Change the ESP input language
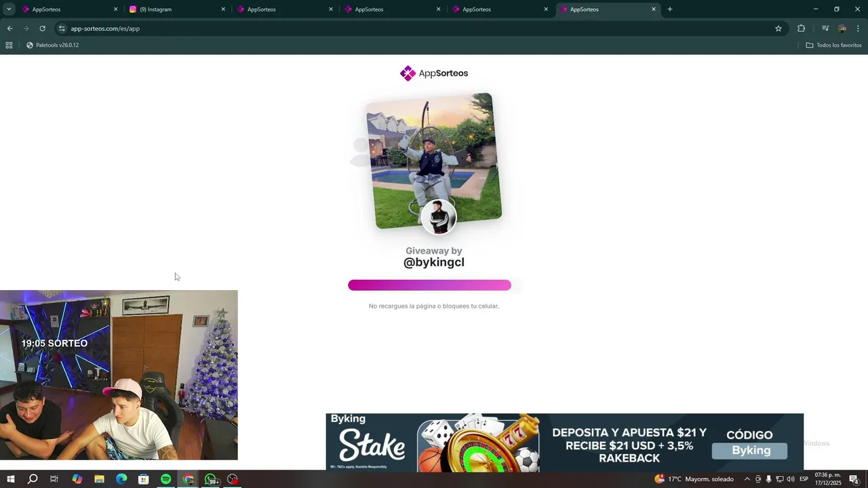 pos(804,479)
